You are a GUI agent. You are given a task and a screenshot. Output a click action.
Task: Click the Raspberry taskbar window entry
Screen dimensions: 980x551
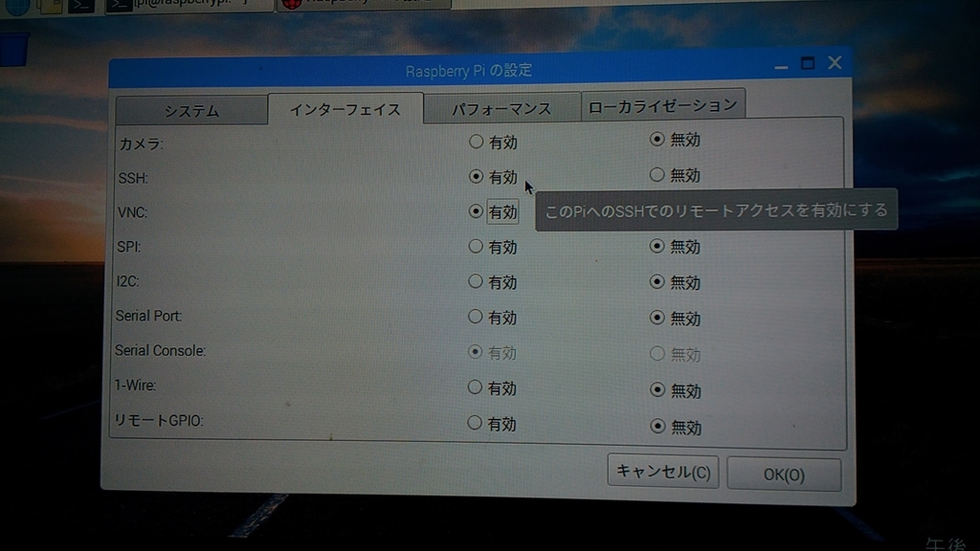pyautogui.click(x=364, y=4)
